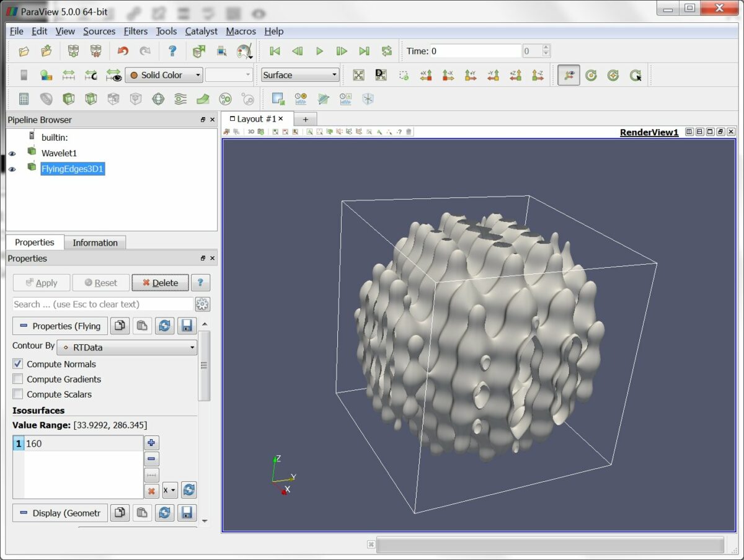Switch to the Information tab
This screenshot has height=560, width=744.
pos(95,242)
